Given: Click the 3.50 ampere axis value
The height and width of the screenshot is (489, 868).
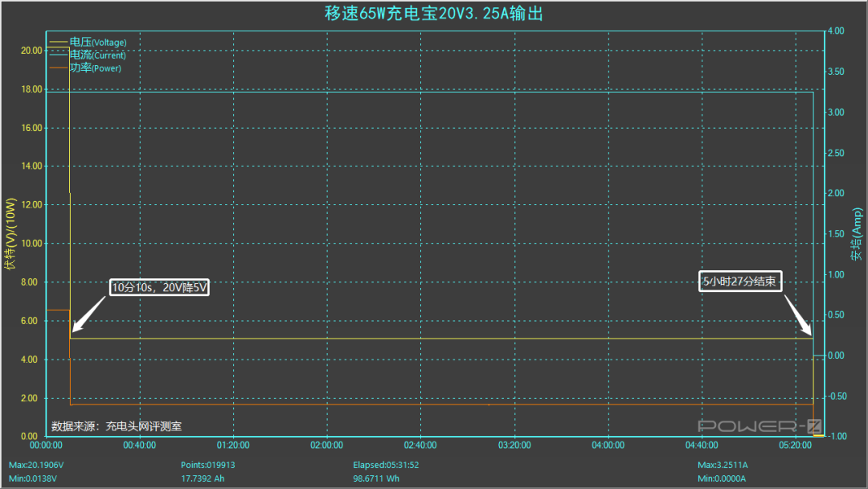Looking at the screenshot, I should pyautogui.click(x=836, y=72).
